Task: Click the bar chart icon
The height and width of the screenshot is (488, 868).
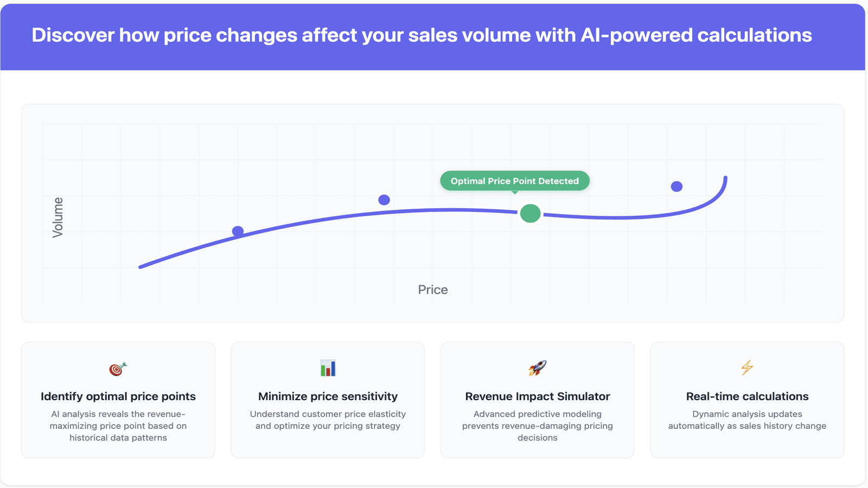Action: pyautogui.click(x=328, y=368)
